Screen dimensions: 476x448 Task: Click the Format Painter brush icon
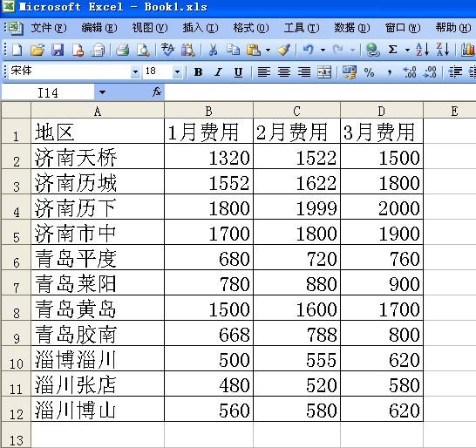[x=284, y=50]
